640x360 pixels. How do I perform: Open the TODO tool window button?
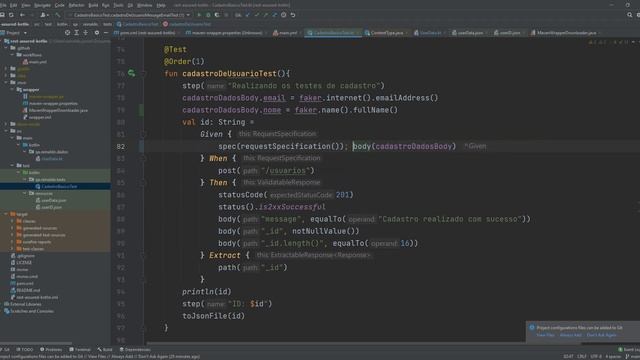[x=25, y=350]
